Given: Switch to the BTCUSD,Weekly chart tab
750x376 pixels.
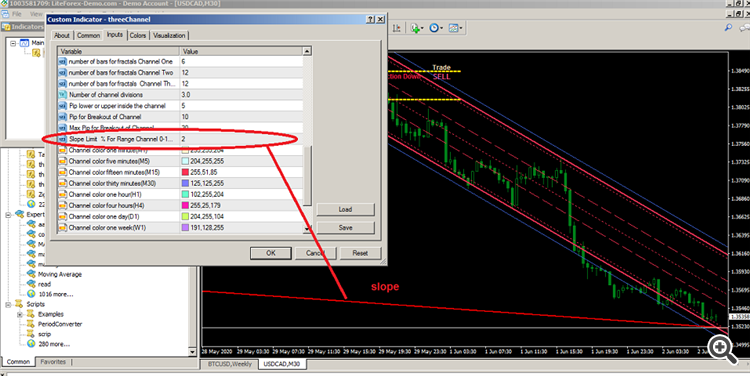Looking at the screenshot, I should [230, 364].
